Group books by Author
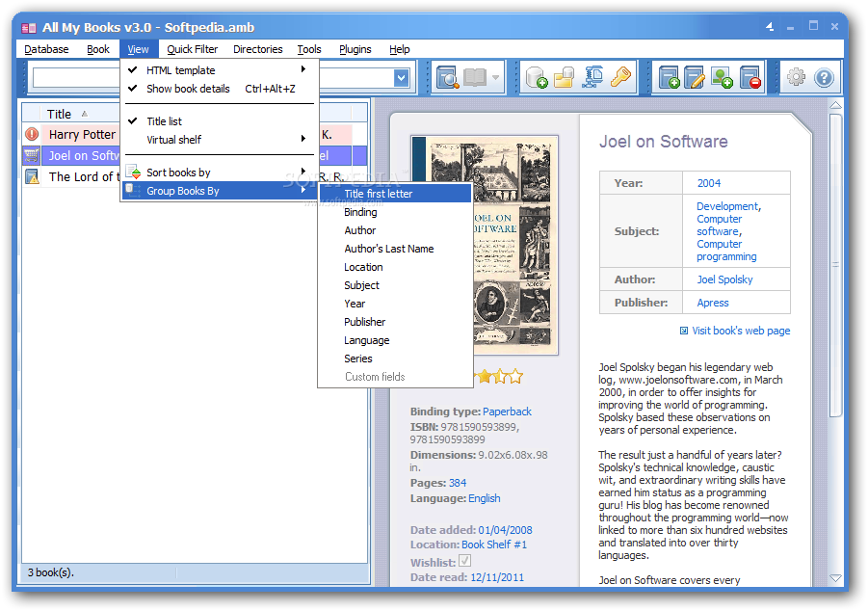Image resolution: width=868 pixels, height=611 pixels. (395, 230)
